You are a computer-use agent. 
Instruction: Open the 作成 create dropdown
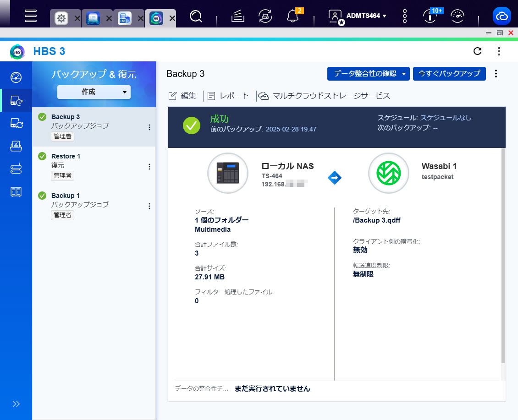[x=94, y=92]
